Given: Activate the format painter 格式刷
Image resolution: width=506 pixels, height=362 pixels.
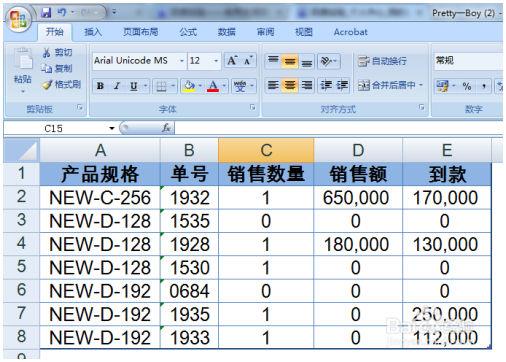Looking at the screenshot, I should (x=61, y=84).
